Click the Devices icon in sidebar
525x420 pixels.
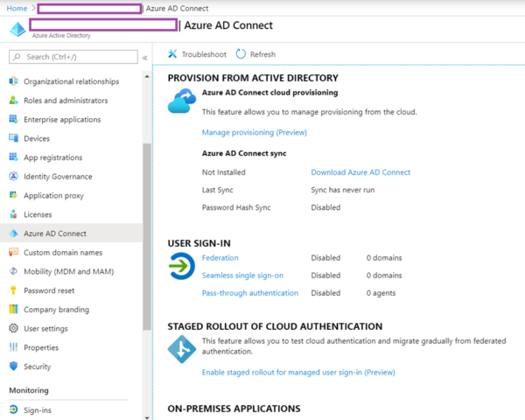pyautogui.click(x=13, y=138)
